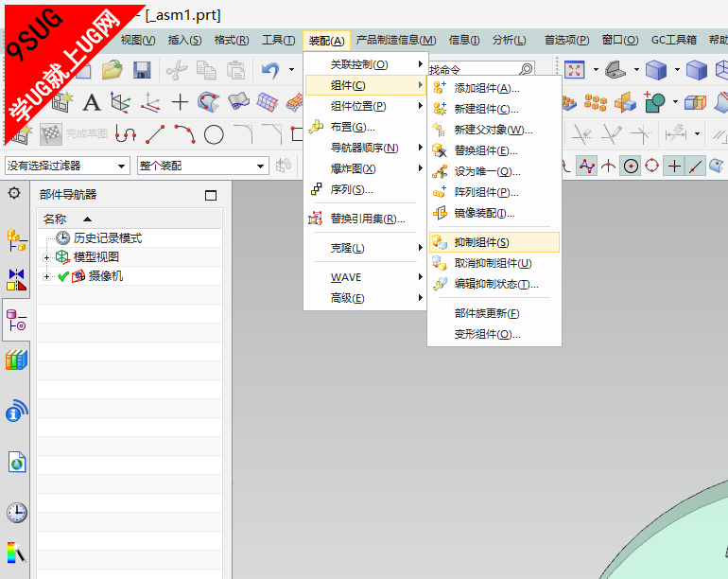Choose 取消抑制组件(U) menu entry
Image resolution: width=728 pixels, height=579 pixels.
(494, 263)
